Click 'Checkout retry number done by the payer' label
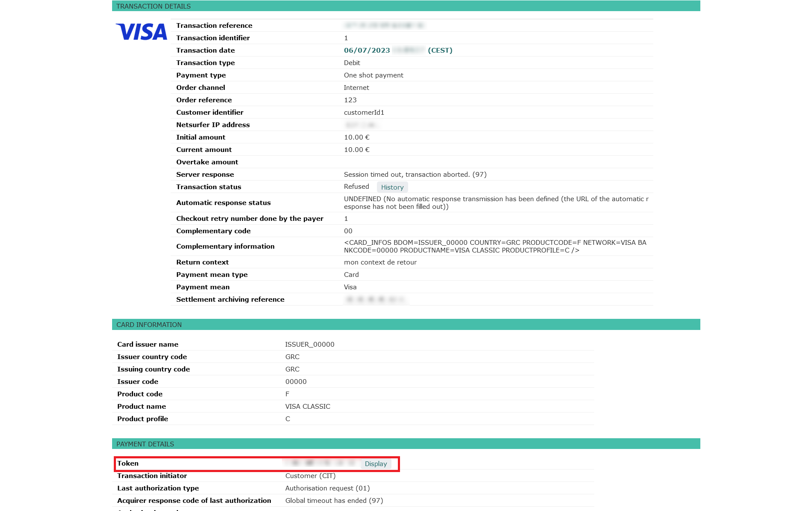Viewport: 812px width, 511px height. pyautogui.click(x=250, y=219)
